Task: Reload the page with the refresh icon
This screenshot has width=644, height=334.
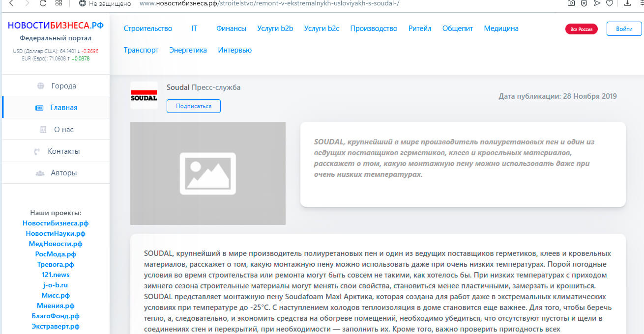Action: click(43, 3)
